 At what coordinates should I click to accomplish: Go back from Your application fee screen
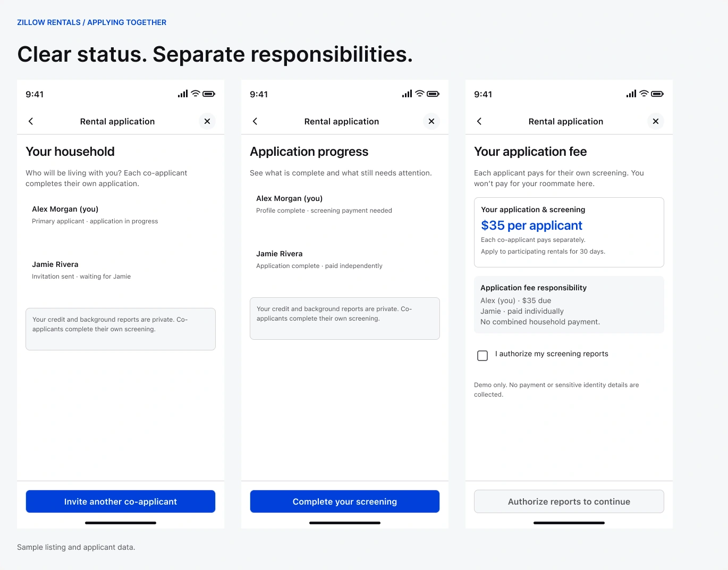point(479,121)
